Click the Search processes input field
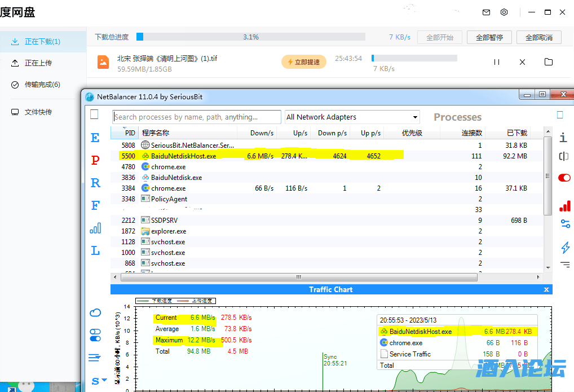 (x=196, y=117)
